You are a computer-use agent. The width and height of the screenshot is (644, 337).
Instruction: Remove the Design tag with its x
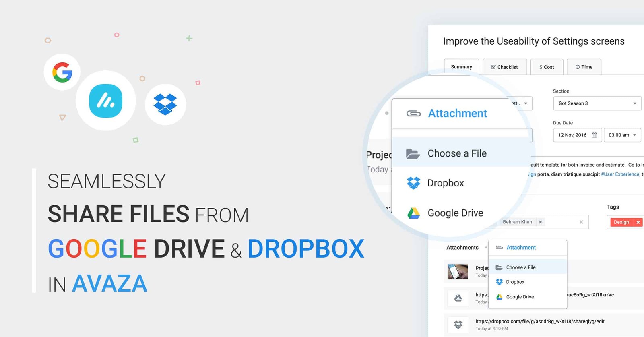click(638, 222)
